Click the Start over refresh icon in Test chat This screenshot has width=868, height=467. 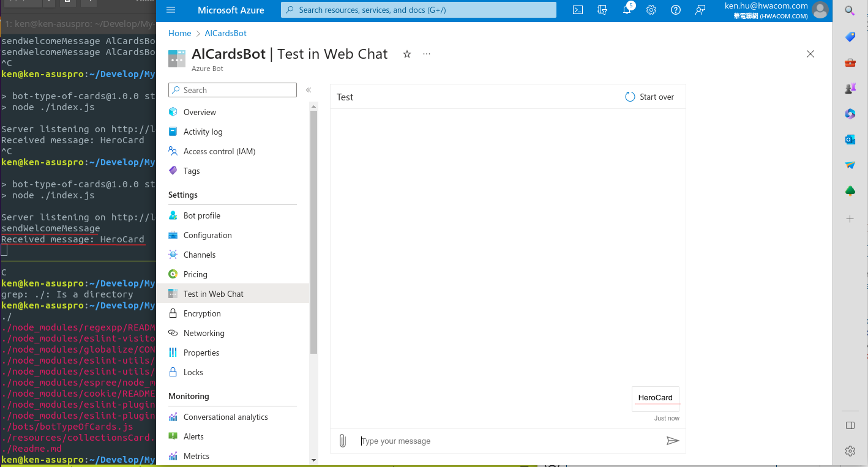click(630, 96)
